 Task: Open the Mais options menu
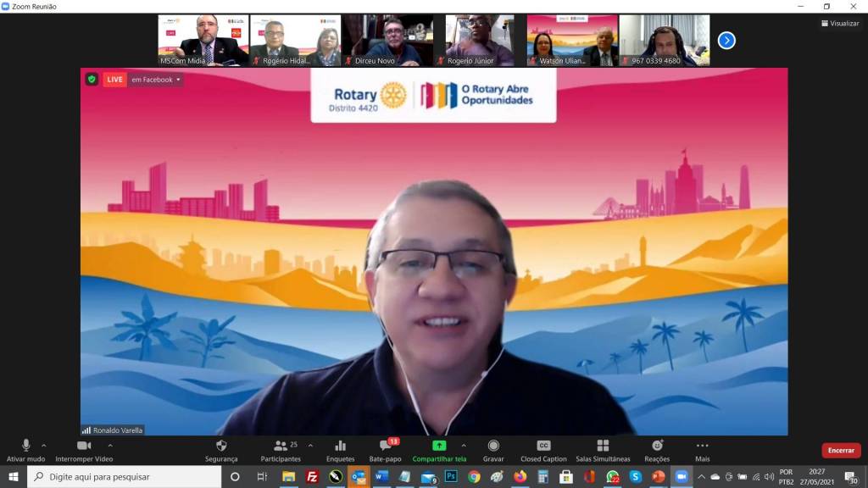(x=702, y=446)
